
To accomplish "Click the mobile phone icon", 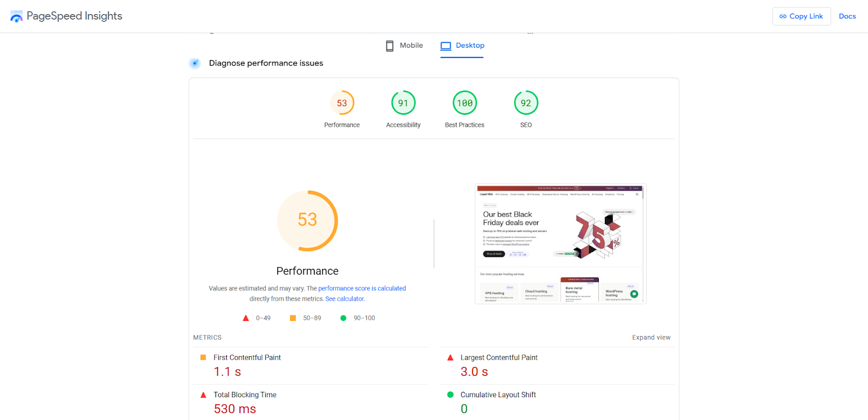I will [x=390, y=46].
